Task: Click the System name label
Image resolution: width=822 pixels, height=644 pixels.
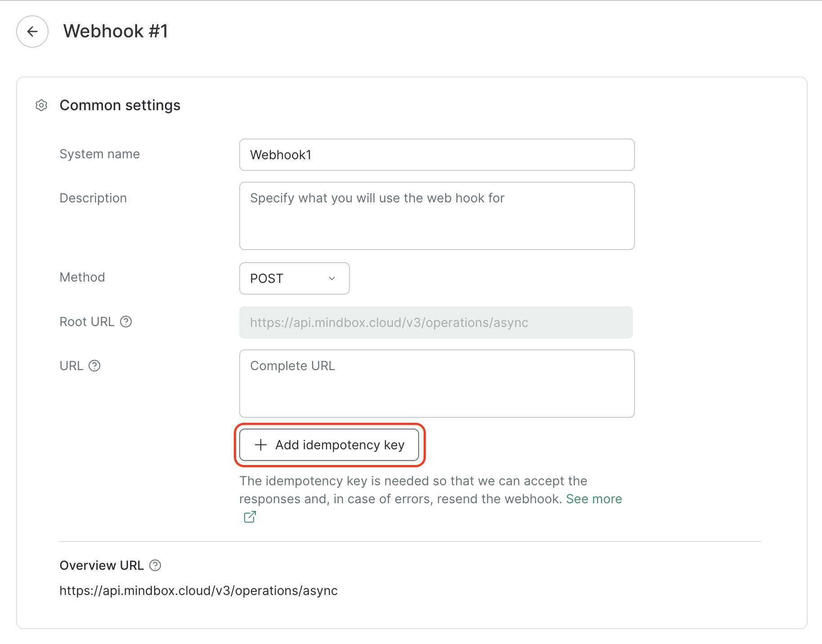Action: pos(100,154)
